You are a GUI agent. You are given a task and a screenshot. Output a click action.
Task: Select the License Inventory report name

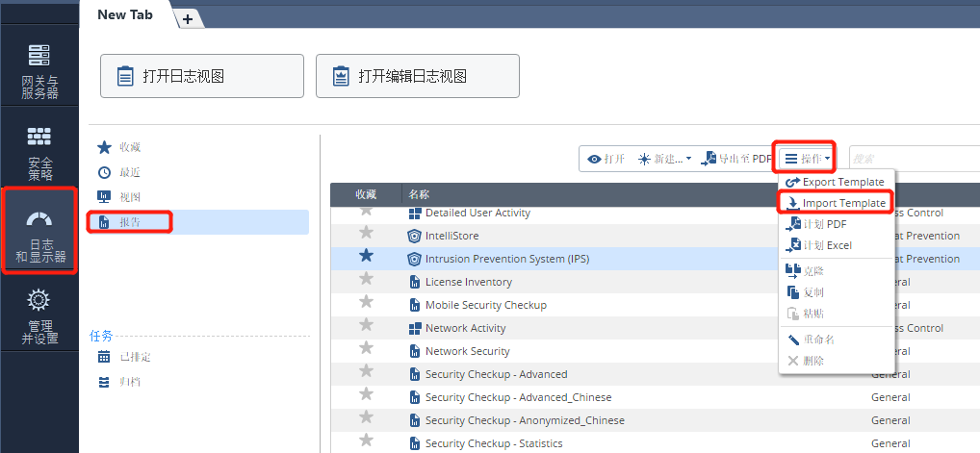pos(469,282)
